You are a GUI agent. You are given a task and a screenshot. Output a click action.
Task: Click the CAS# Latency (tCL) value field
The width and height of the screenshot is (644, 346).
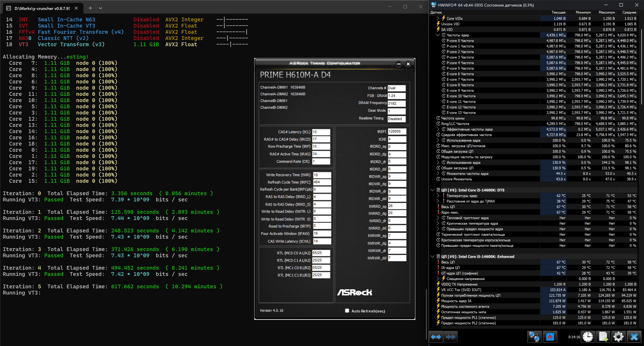[321, 132]
